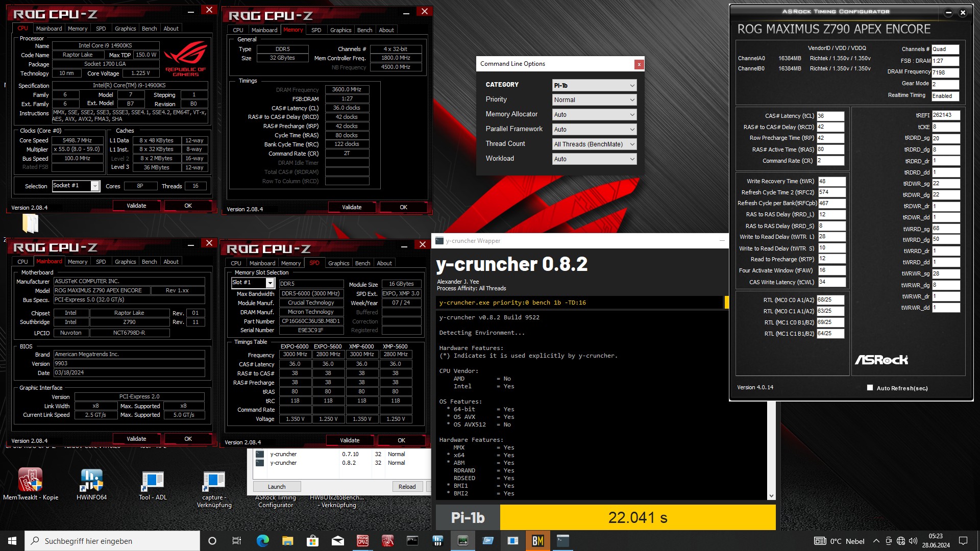Click the Windows search box

[x=112, y=541]
